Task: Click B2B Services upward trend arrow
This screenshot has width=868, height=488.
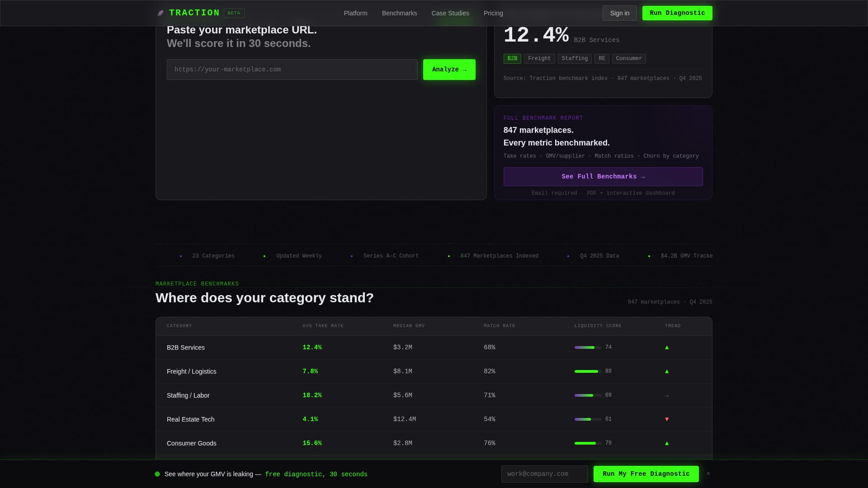Action: pyautogui.click(x=667, y=347)
